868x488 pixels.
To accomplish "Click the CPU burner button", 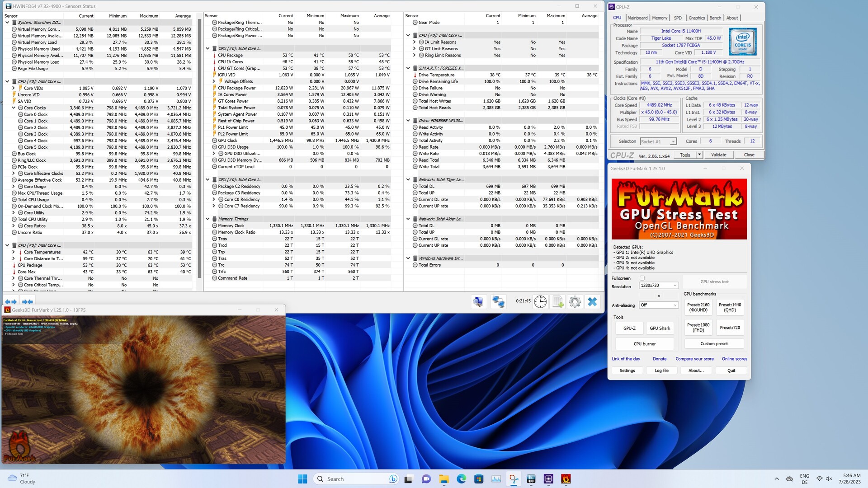I will tap(644, 344).
